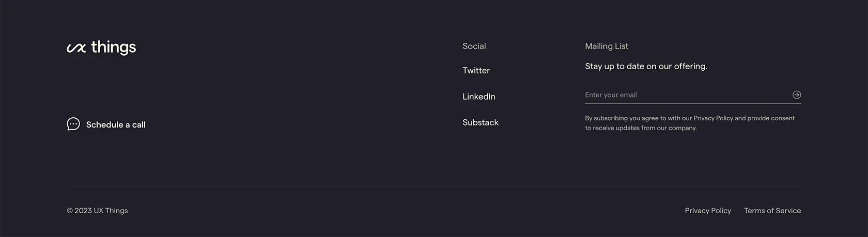This screenshot has height=237, width=868.
Task: Visit the LinkedIn social link
Action: click(x=478, y=97)
